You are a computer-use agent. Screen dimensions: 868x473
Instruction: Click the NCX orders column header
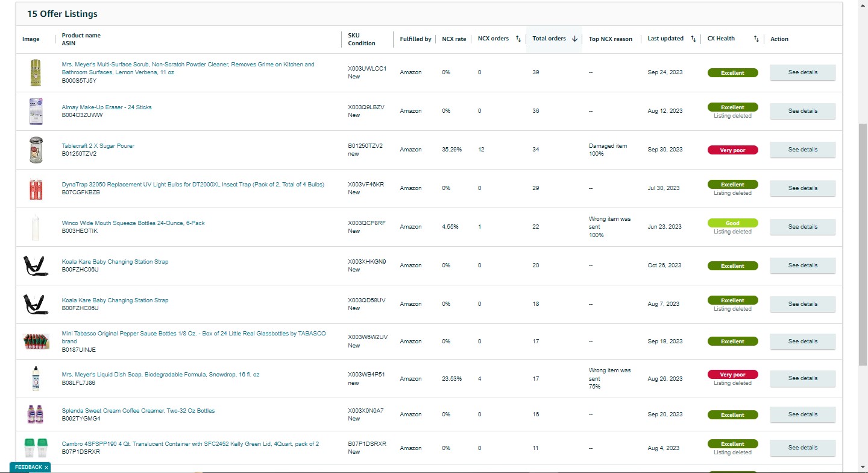click(x=493, y=39)
